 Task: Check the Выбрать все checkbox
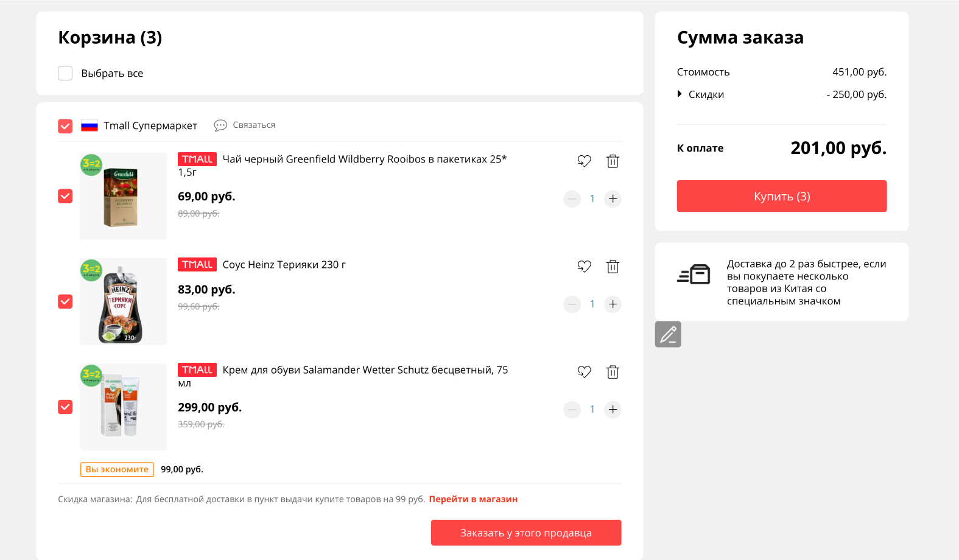coord(65,73)
